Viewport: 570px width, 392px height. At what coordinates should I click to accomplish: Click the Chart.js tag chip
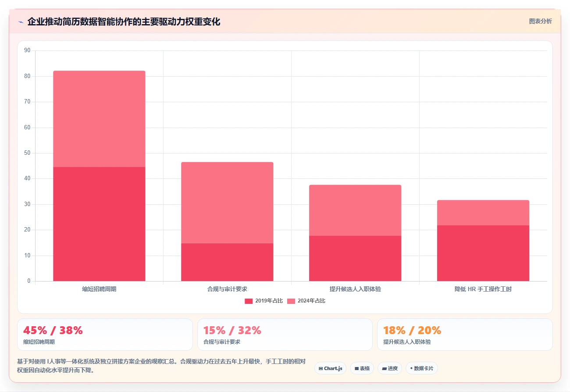point(330,368)
